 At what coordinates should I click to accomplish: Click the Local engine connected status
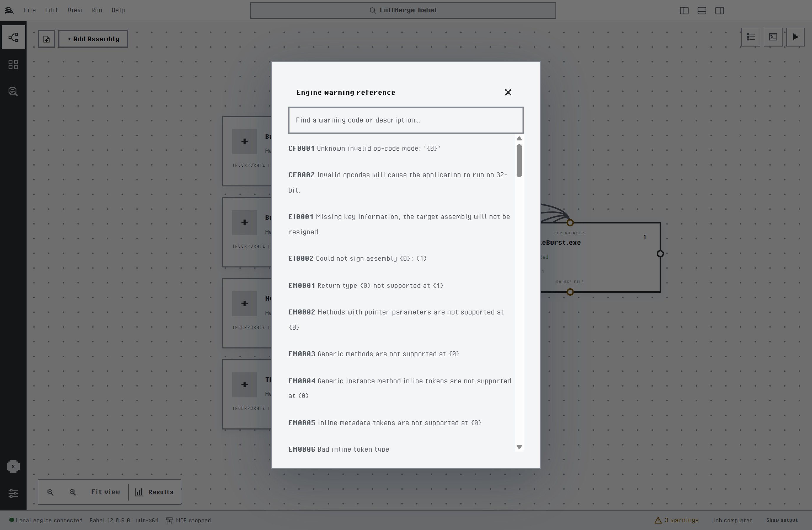click(46, 520)
